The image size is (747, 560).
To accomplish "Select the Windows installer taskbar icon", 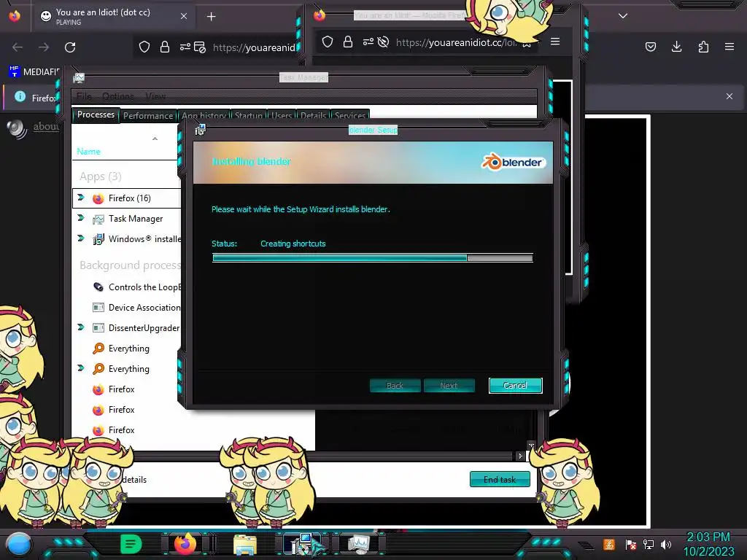I will [303, 544].
